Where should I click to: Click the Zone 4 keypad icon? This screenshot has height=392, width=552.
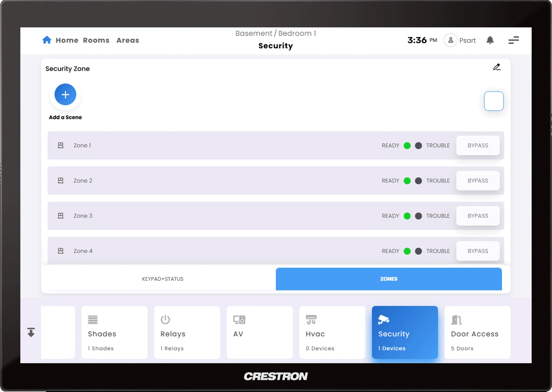[60, 251]
